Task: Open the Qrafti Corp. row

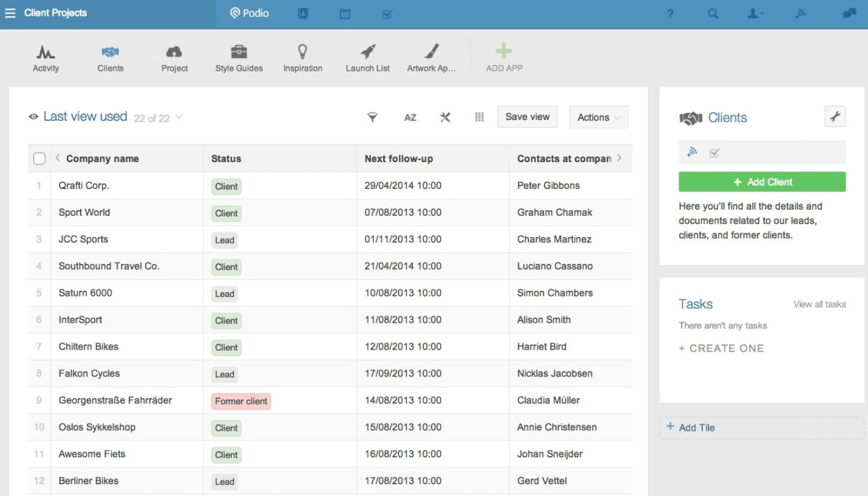Action: click(x=330, y=186)
